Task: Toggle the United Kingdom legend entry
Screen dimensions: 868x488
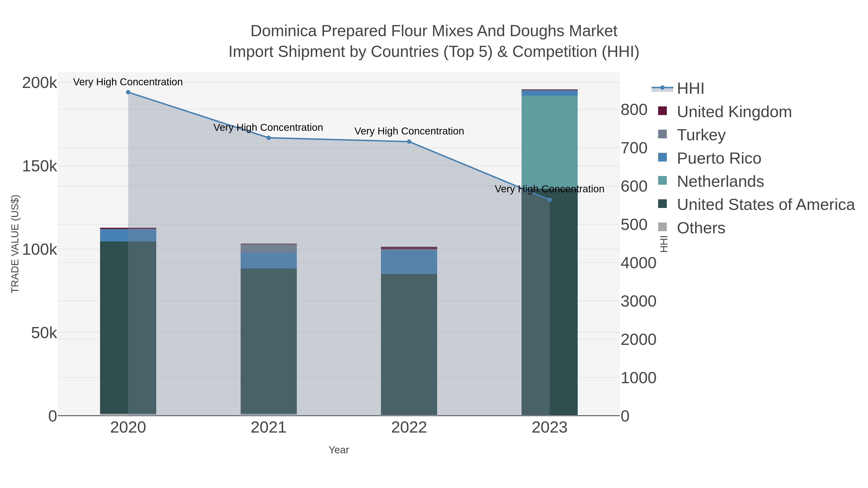Action: pyautogui.click(x=725, y=112)
